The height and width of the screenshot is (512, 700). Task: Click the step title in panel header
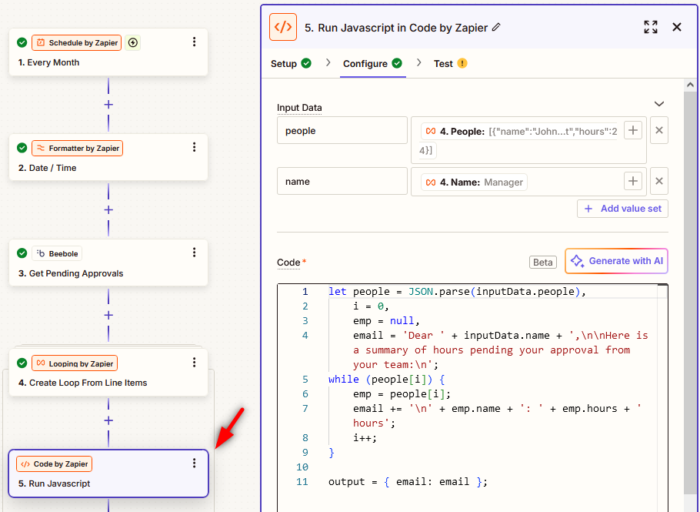[x=396, y=28]
